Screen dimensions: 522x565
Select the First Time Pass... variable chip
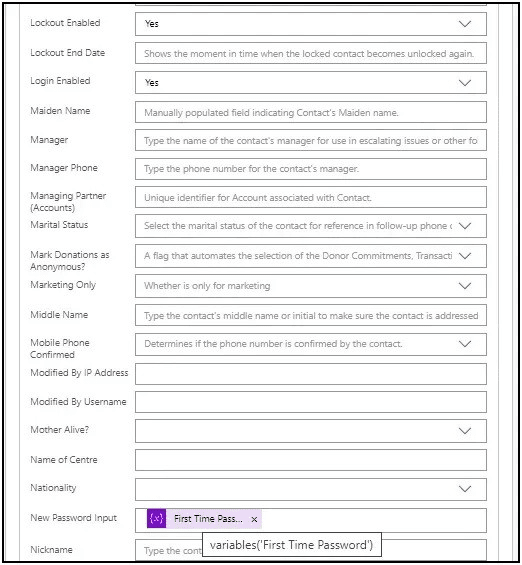click(x=204, y=519)
